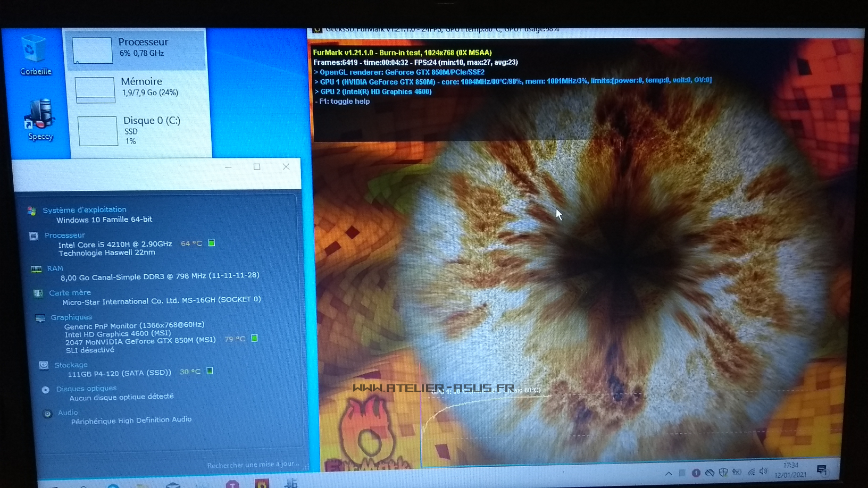Click SLI désactivé text
Screen dimensions: 868x488
(x=90, y=350)
